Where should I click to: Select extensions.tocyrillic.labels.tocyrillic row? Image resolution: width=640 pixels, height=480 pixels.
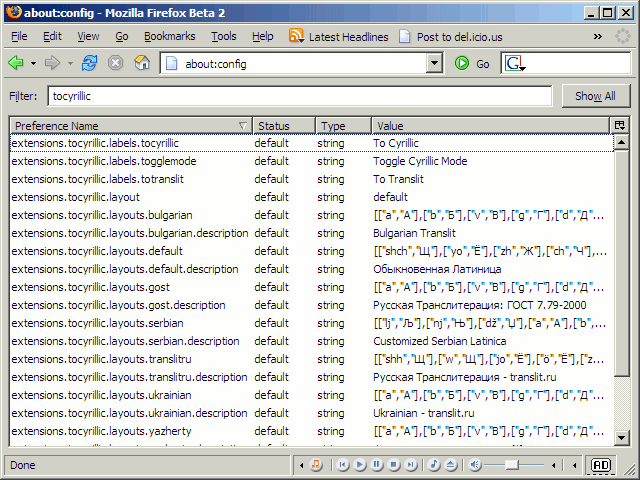click(x=312, y=143)
